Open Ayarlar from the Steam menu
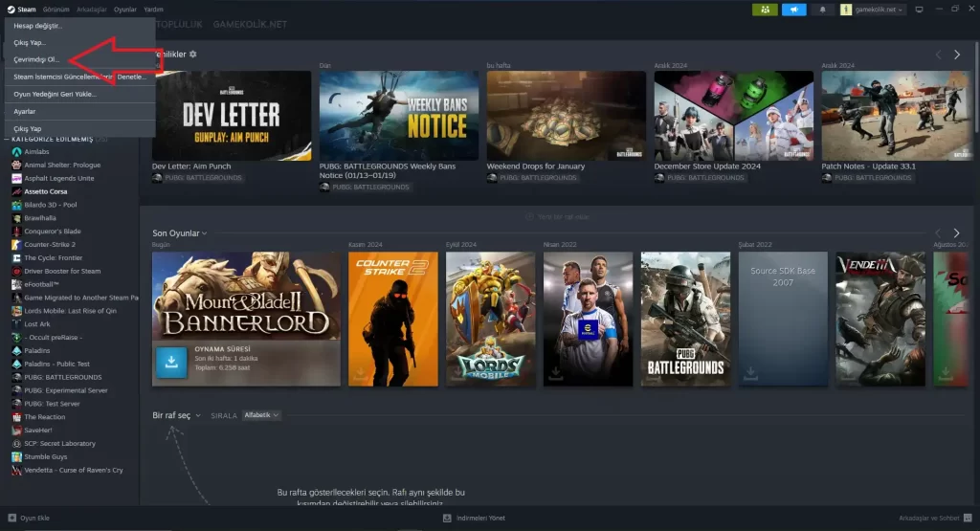Image resolution: width=980 pixels, height=531 pixels. point(79,111)
